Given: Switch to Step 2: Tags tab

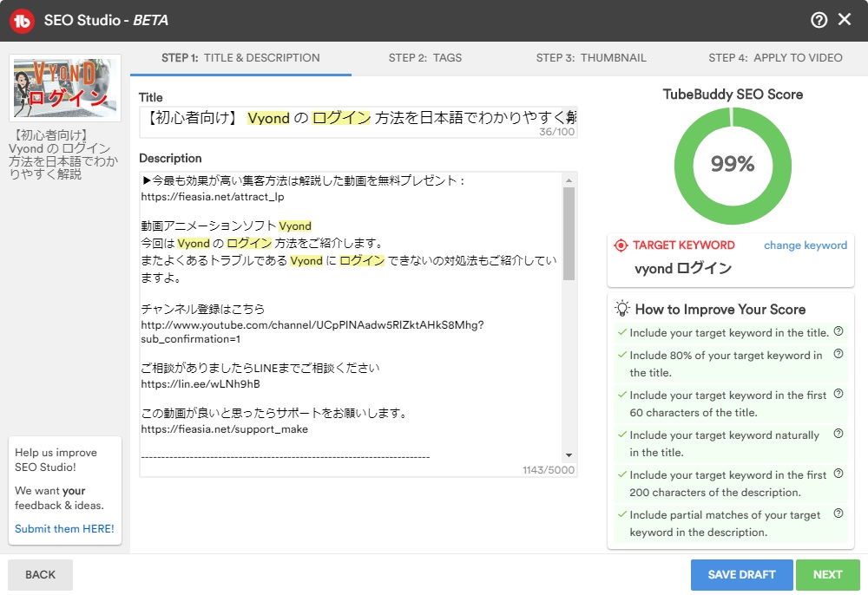Looking at the screenshot, I should [425, 58].
